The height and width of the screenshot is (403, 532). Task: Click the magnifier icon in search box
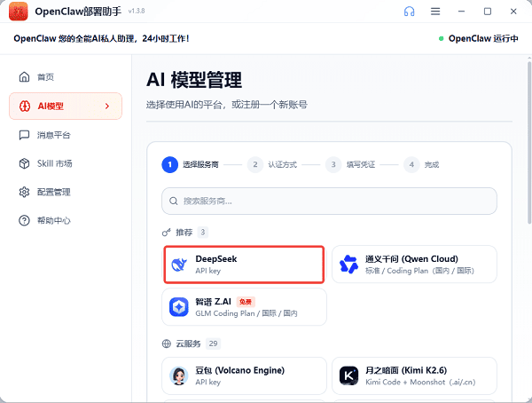coord(174,201)
